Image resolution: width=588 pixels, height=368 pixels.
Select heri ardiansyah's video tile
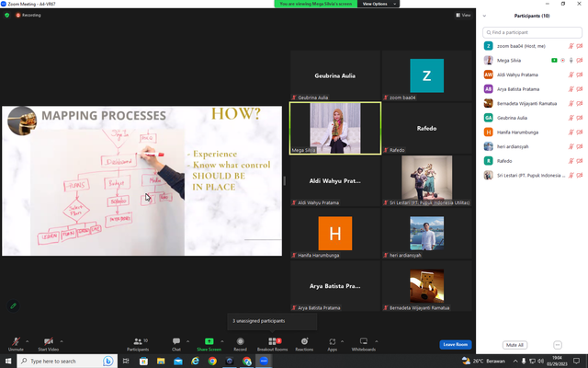click(x=426, y=233)
